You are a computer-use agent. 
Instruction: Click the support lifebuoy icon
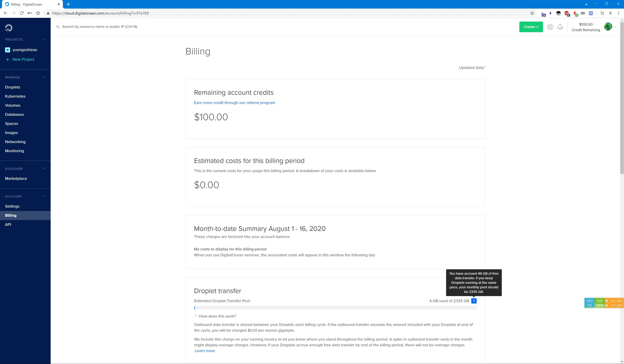(x=550, y=27)
